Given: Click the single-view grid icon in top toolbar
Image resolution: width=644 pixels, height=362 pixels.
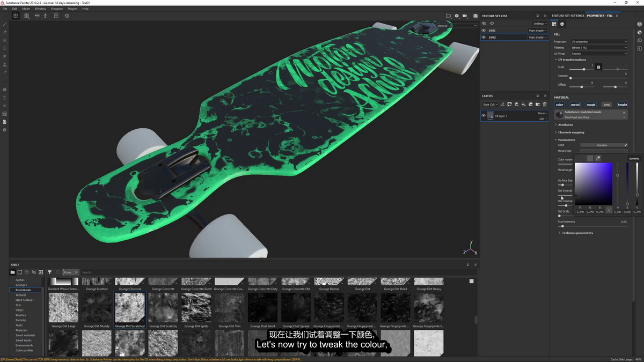Looking at the screenshot, I should (16, 16).
